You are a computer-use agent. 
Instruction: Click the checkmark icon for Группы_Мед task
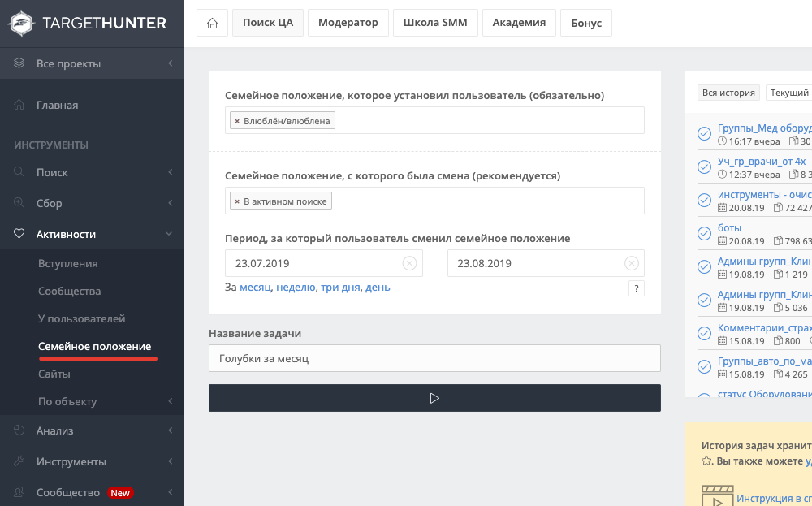(704, 134)
